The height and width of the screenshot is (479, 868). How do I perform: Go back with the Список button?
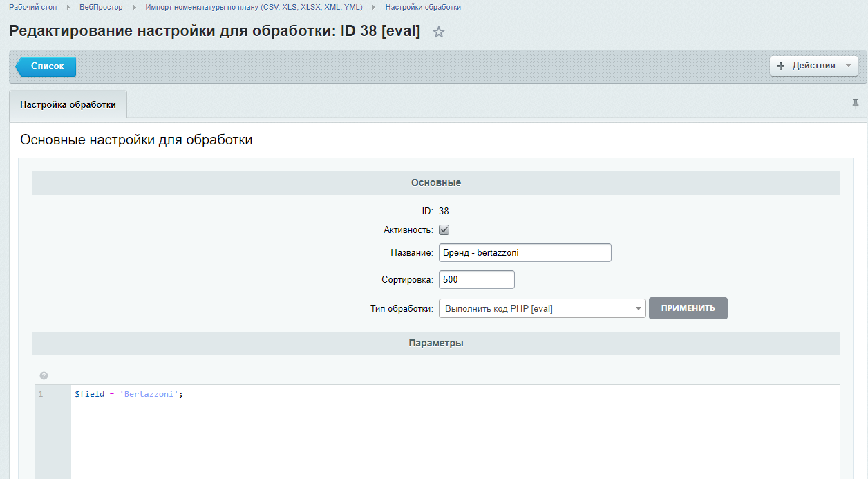pyautogui.click(x=46, y=66)
